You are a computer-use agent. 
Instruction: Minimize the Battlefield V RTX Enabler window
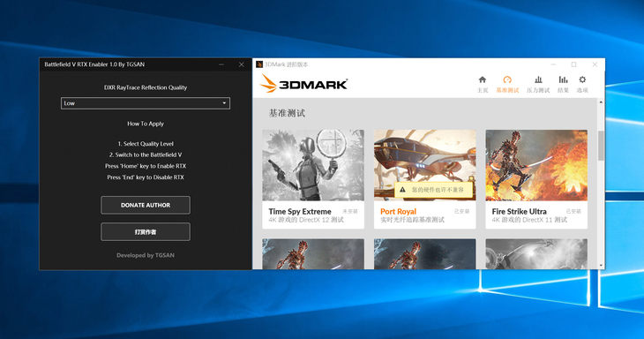click(x=221, y=64)
